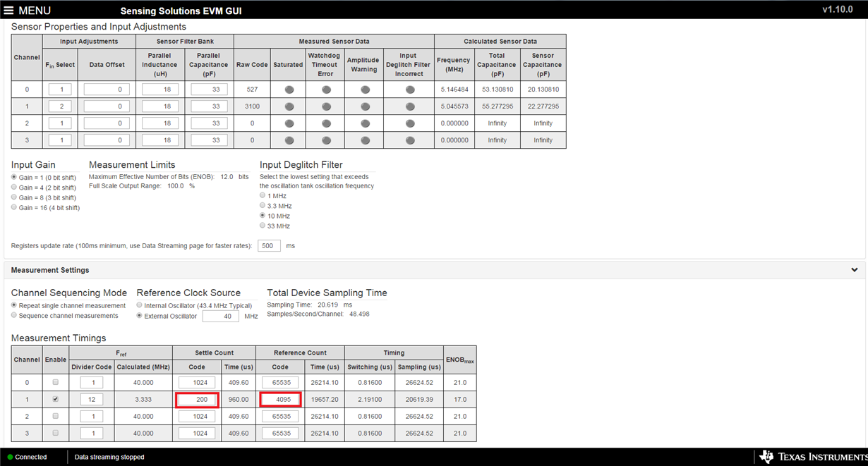Click sensor capacitance value 20.130810

click(543, 90)
